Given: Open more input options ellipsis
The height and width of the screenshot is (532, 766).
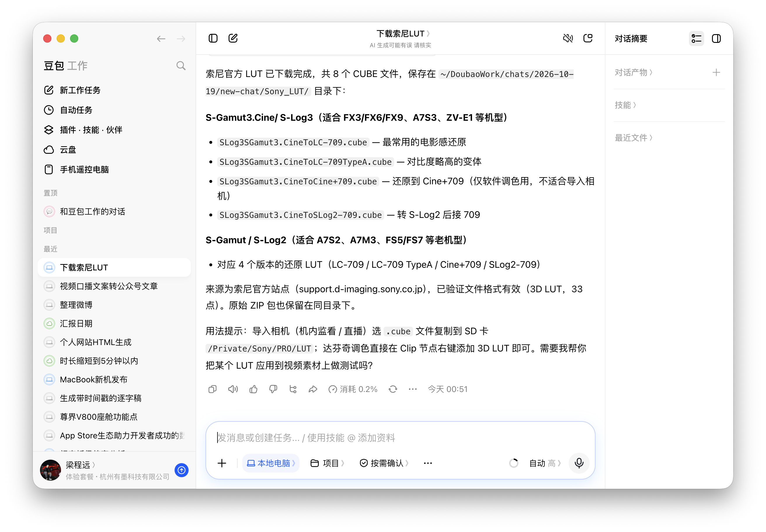Looking at the screenshot, I should click(428, 463).
